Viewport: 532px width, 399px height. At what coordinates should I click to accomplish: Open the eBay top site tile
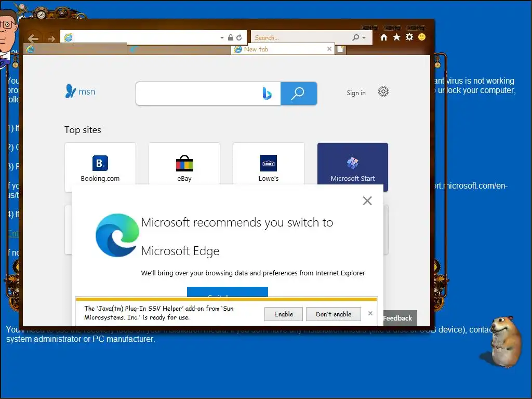pyautogui.click(x=184, y=164)
